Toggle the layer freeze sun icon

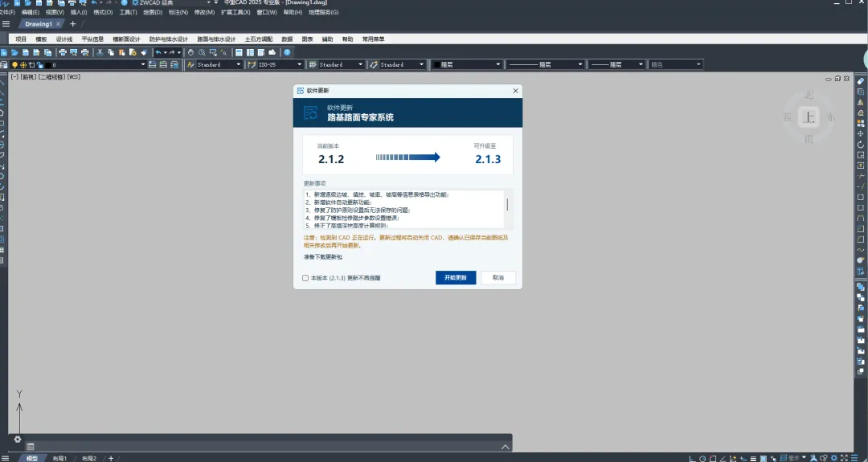point(23,65)
